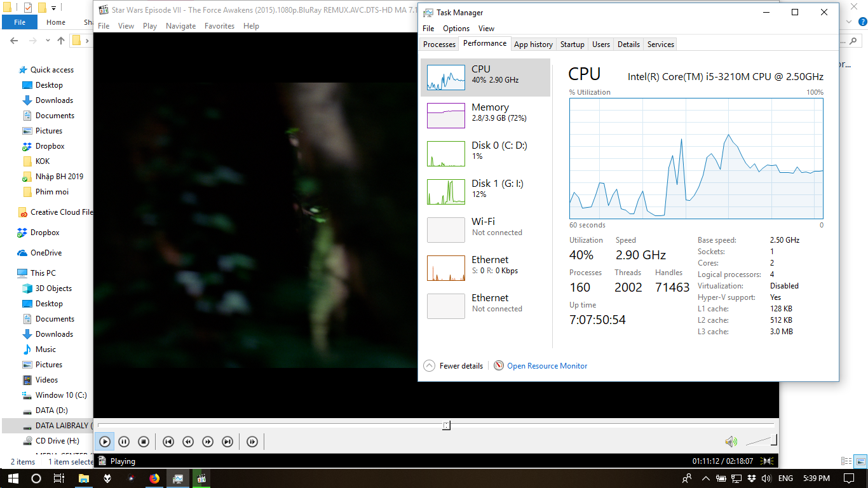
Task: Open Quick Access Toolbar customize dropdown
Action: [x=54, y=8]
